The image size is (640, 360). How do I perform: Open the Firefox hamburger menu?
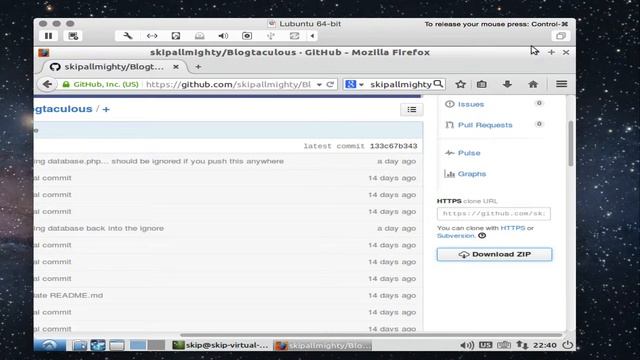pos(562,84)
